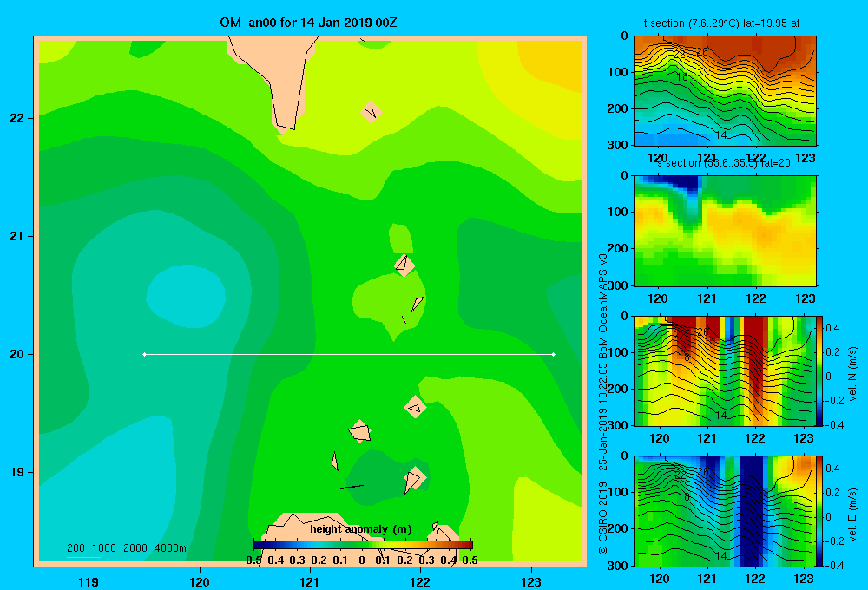Click longitude tick label 119 on main map
This screenshot has height=590, width=868.
[89, 582]
